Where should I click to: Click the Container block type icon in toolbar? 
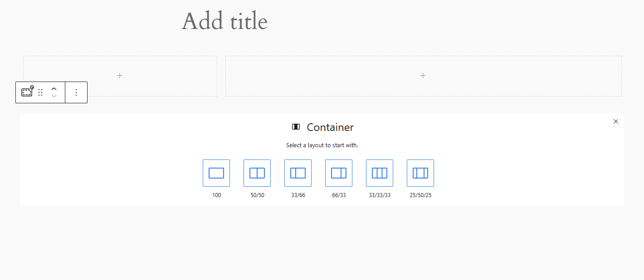coord(27,92)
